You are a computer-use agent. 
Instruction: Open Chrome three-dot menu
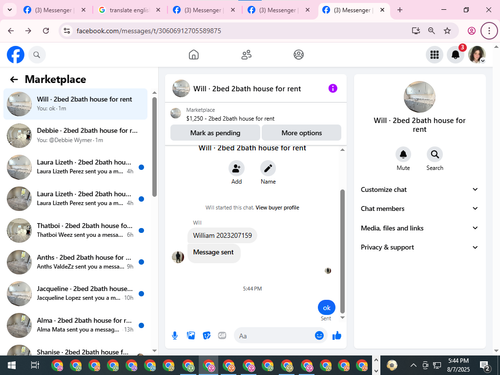[489, 31]
